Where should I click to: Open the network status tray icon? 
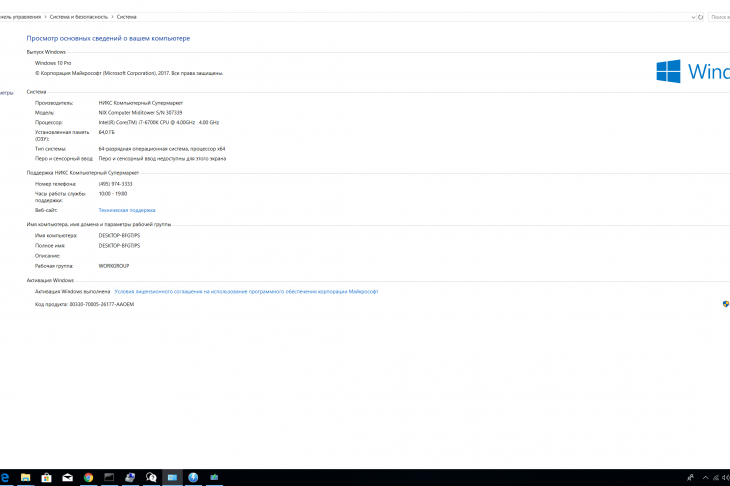(716, 478)
